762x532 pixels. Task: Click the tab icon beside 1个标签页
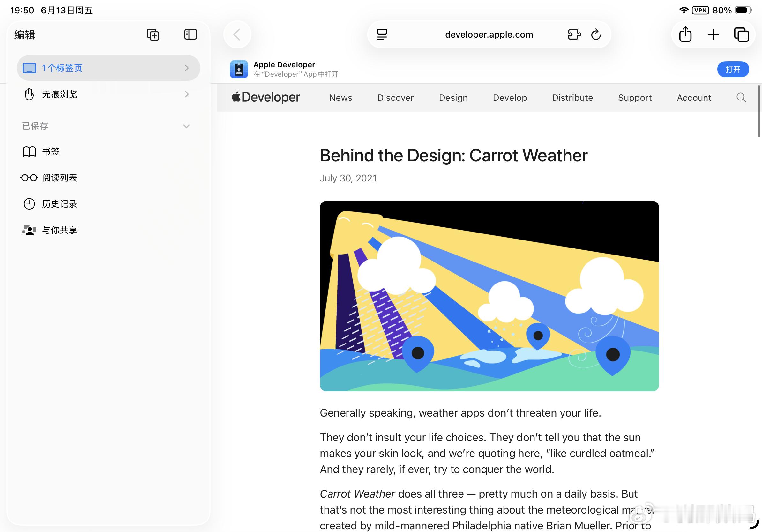coord(29,68)
